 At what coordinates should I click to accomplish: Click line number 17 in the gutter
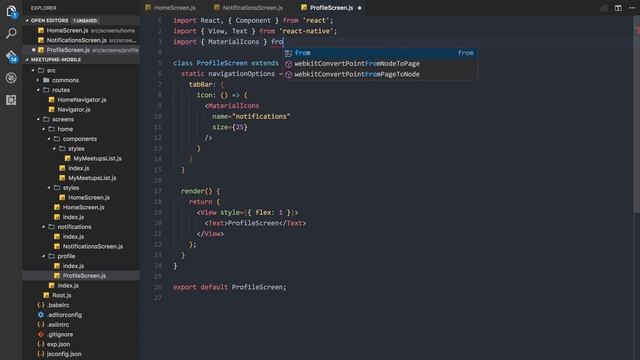[x=158, y=191]
